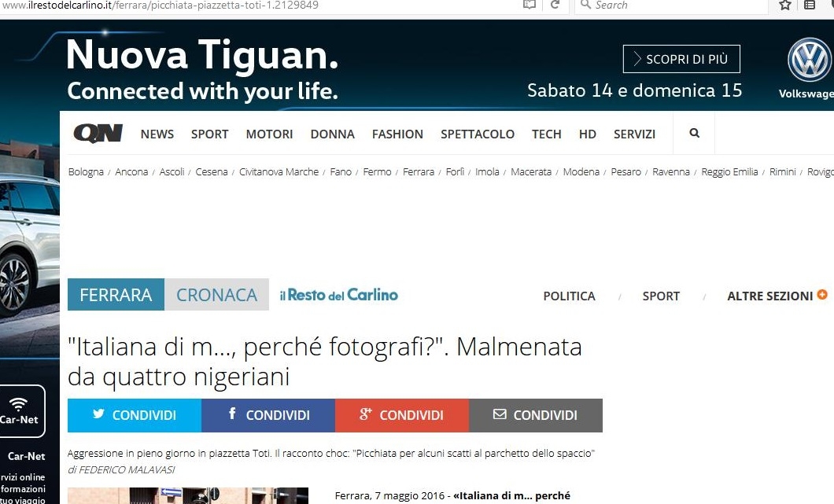Select the CRONACA section tab
Screen dimensions: 834x504
coord(216,295)
